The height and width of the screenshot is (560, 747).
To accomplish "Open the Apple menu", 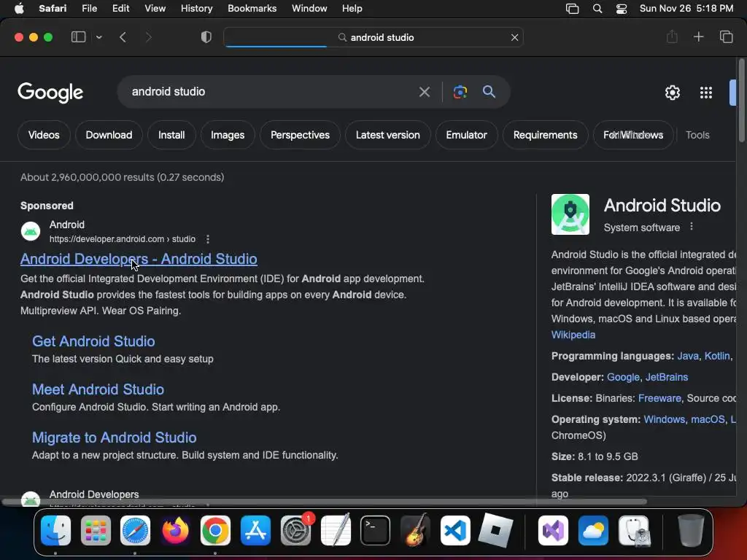I will point(19,9).
